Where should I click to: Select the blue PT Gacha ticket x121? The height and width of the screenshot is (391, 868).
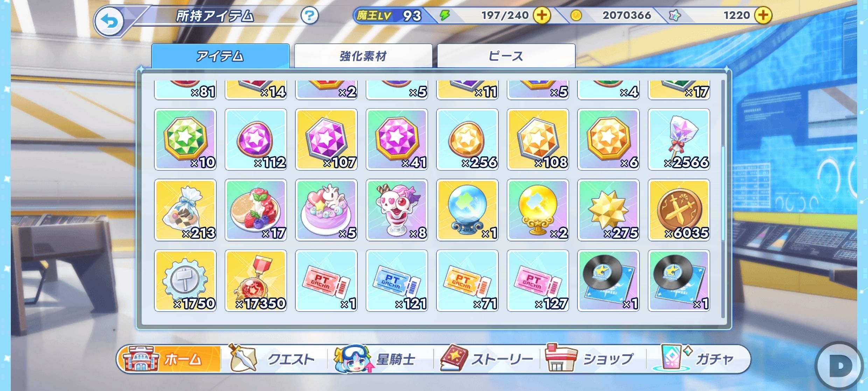tap(397, 281)
